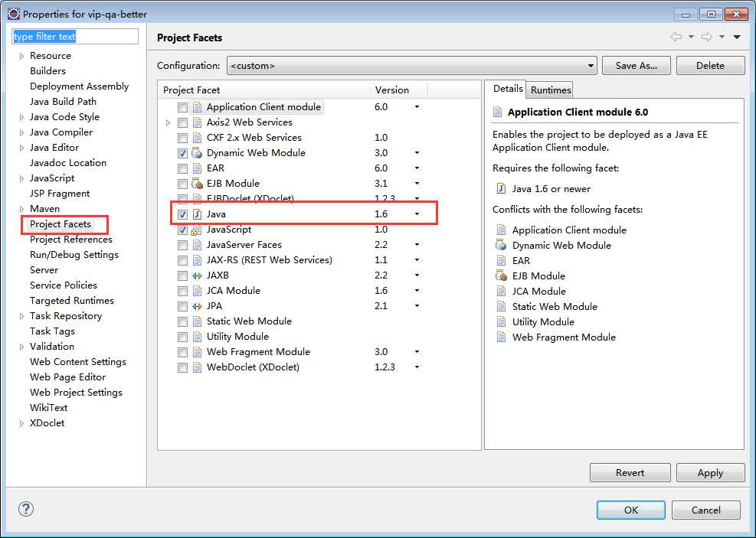The width and height of the screenshot is (756, 538).
Task: Click the EJB Module icon in conflicts list
Action: tap(501, 276)
